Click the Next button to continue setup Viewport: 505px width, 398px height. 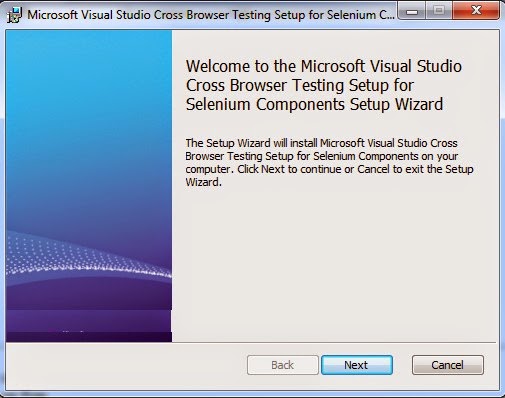(x=357, y=365)
